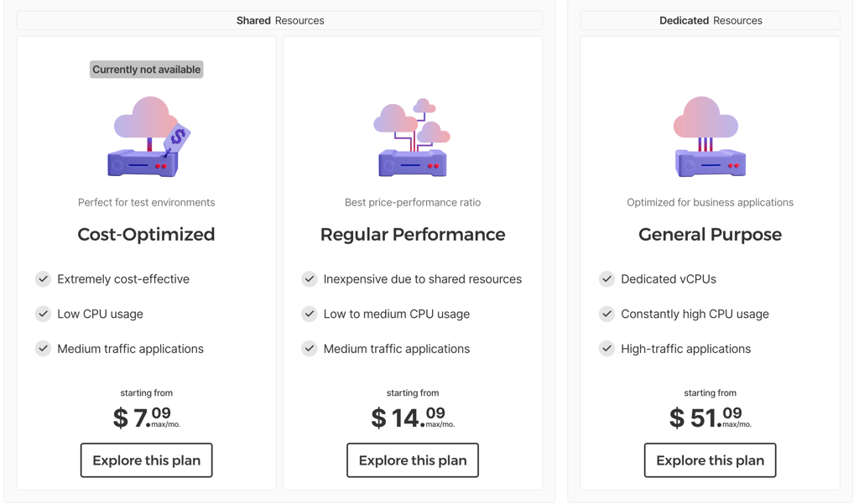Screen dimensions: 859x504
Task: Click the Currently not available badge
Action: pyautogui.click(x=146, y=70)
